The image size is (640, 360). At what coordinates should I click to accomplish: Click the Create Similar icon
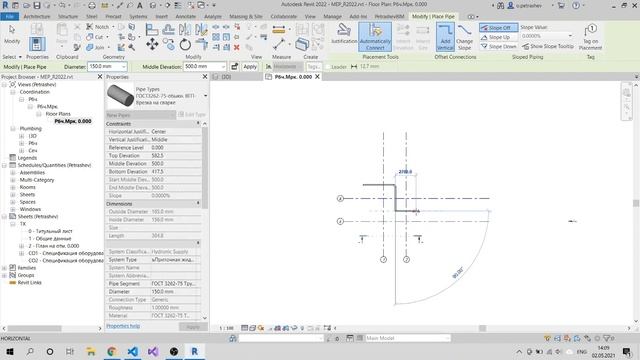(302, 44)
